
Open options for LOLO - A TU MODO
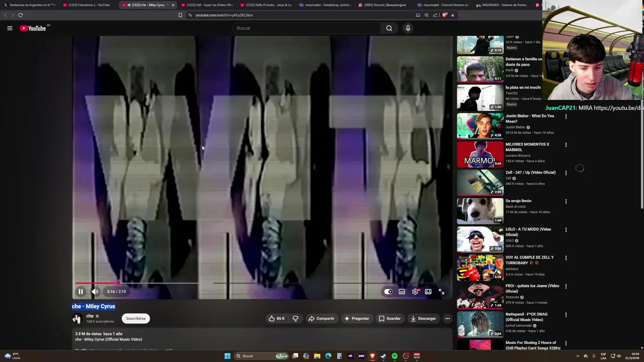coord(566,230)
